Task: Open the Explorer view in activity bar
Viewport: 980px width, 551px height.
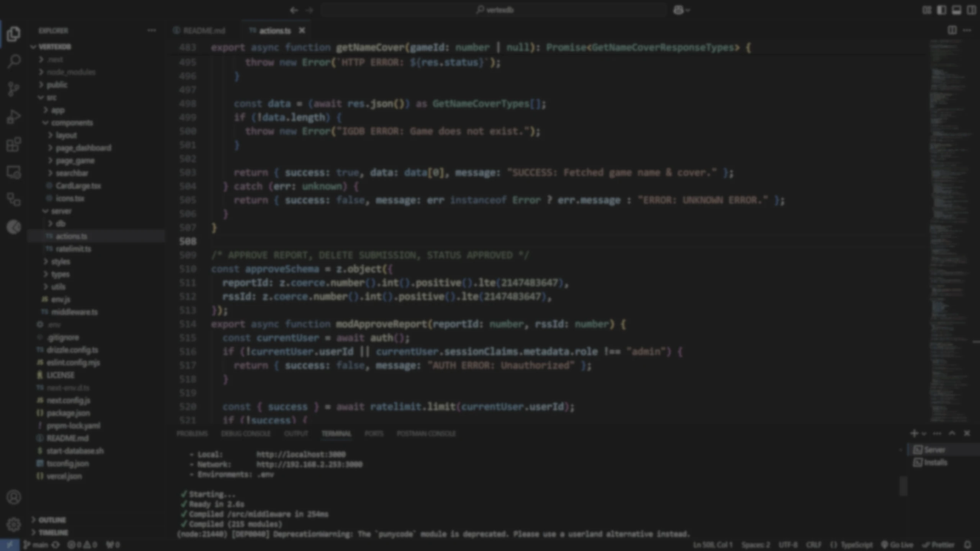Action: [14, 34]
